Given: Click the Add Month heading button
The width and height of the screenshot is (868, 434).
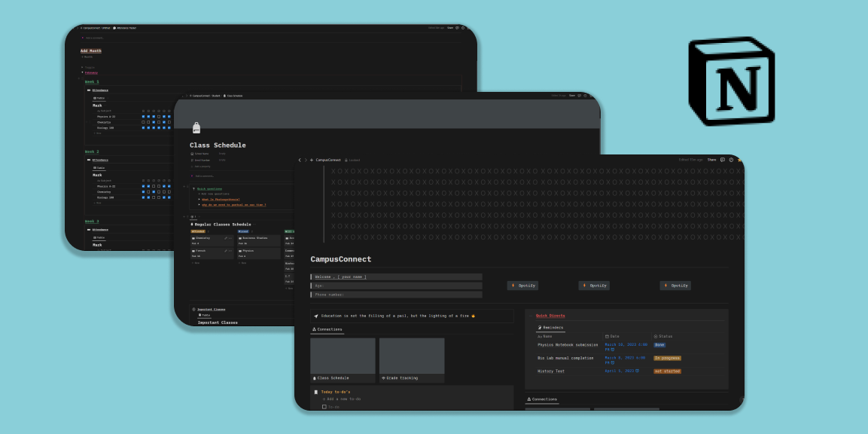Looking at the screenshot, I should (91, 50).
